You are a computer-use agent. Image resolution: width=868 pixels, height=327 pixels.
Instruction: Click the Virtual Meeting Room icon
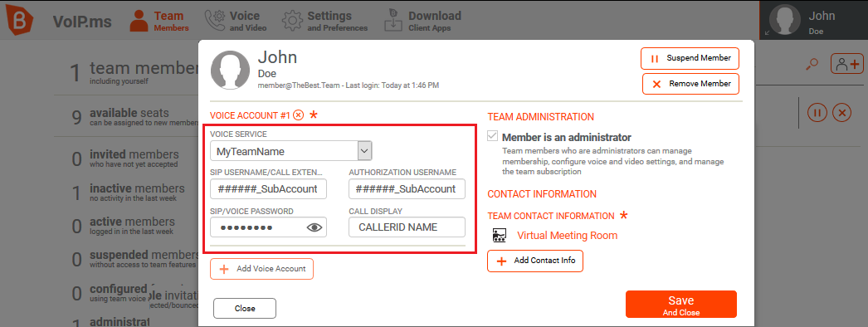point(499,236)
